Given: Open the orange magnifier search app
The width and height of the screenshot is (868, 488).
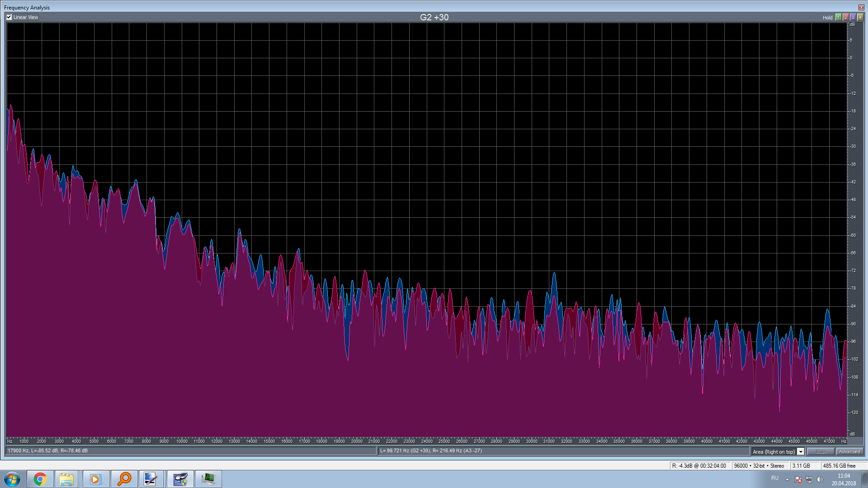Looking at the screenshot, I should pyautogui.click(x=124, y=479).
